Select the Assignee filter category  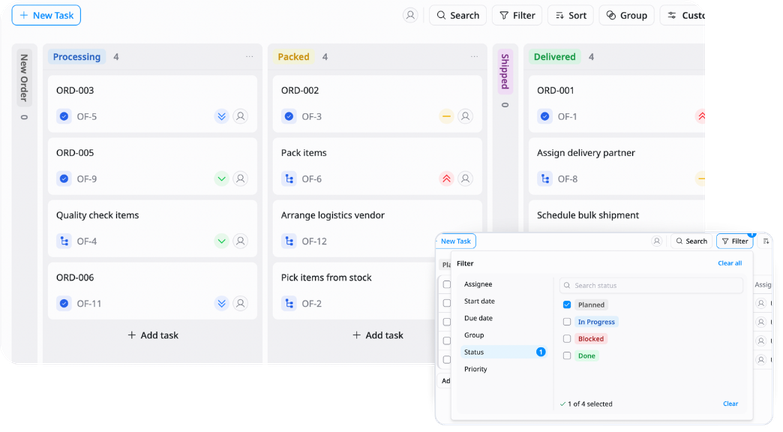[503, 284]
